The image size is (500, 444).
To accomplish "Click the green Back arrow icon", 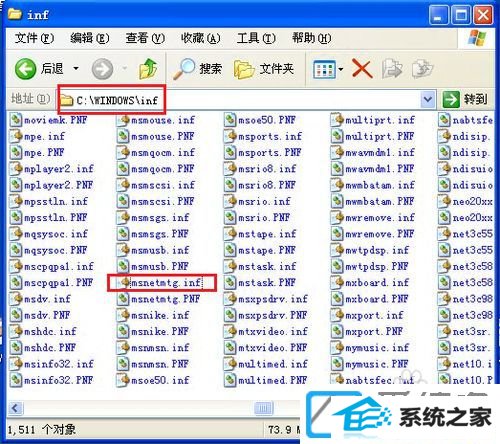I will point(25,69).
